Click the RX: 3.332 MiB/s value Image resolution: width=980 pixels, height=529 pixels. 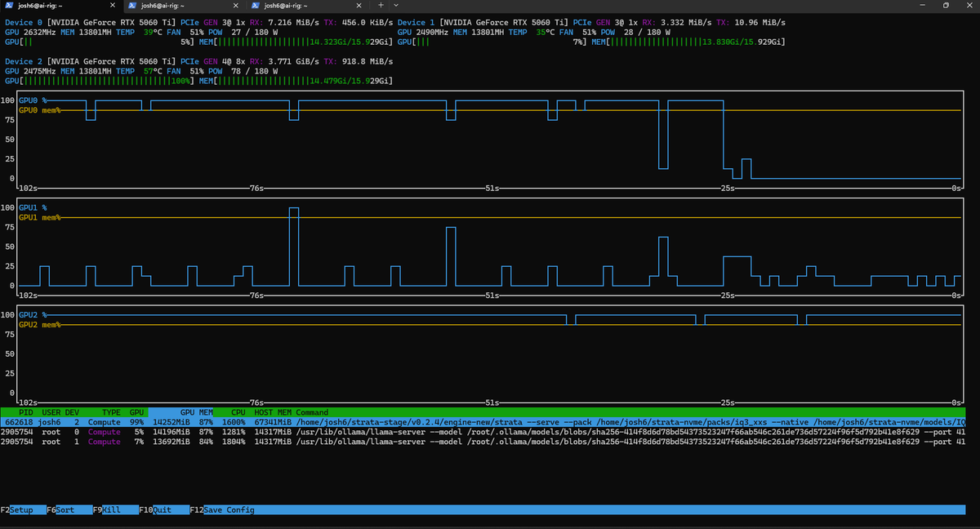[x=677, y=22]
